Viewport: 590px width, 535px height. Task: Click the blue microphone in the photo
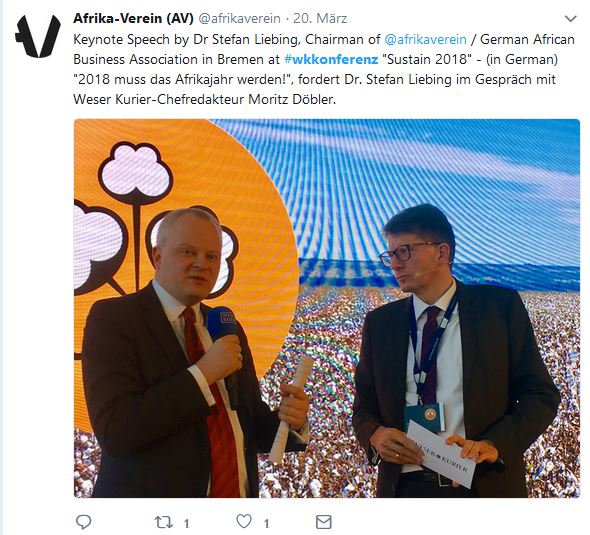(x=225, y=340)
